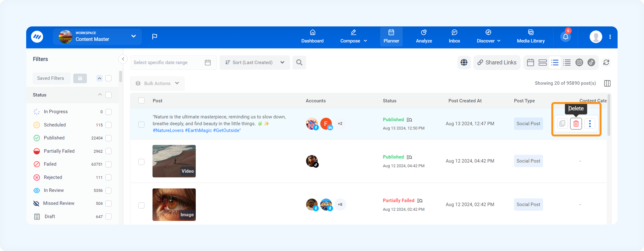Open the Discover menu
The height and width of the screenshot is (251, 644).
(x=488, y=37)
